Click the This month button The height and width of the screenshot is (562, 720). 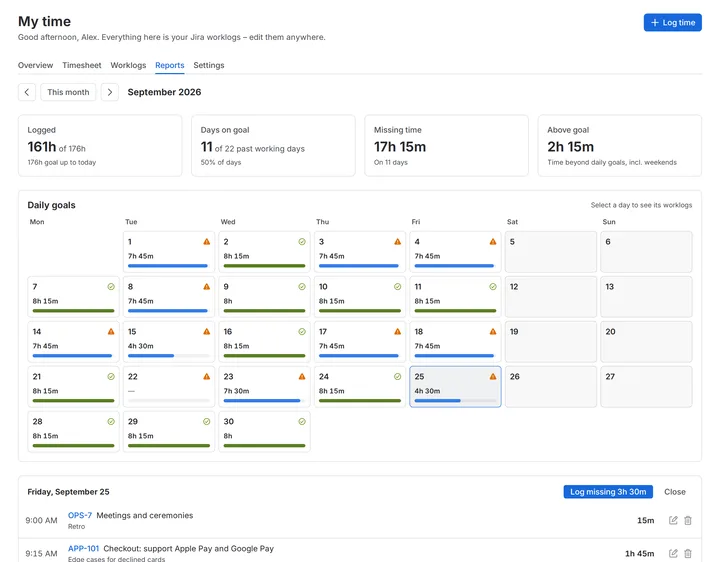point(68,92)
